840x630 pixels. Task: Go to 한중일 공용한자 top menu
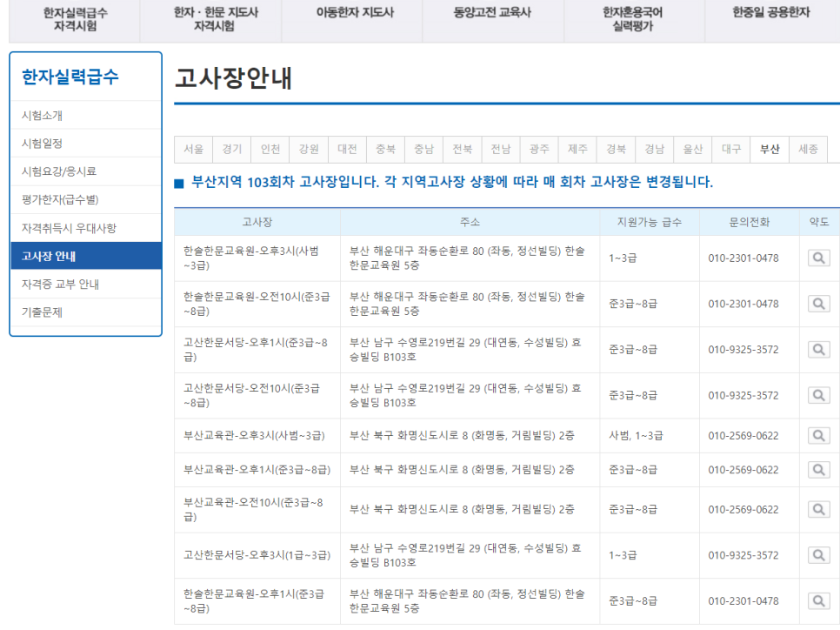pyautogui.click(x=770, y=13)
